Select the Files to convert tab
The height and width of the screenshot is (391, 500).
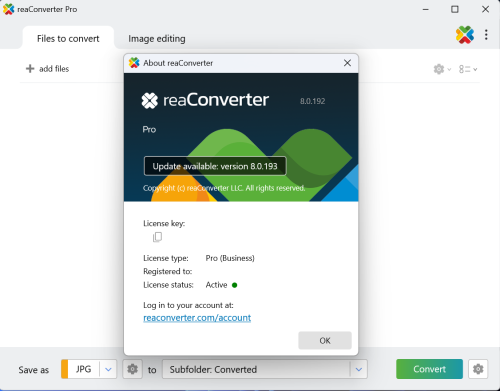point(68,38)
